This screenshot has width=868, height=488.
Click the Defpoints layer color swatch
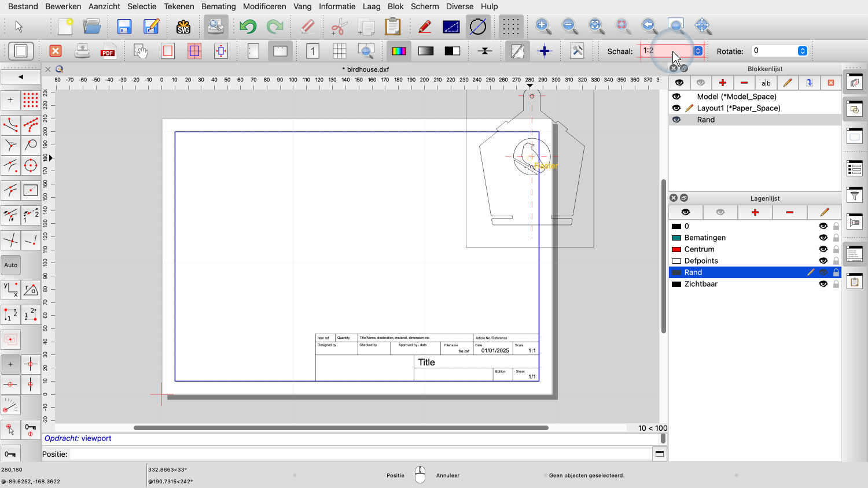(x=676, y=261)
